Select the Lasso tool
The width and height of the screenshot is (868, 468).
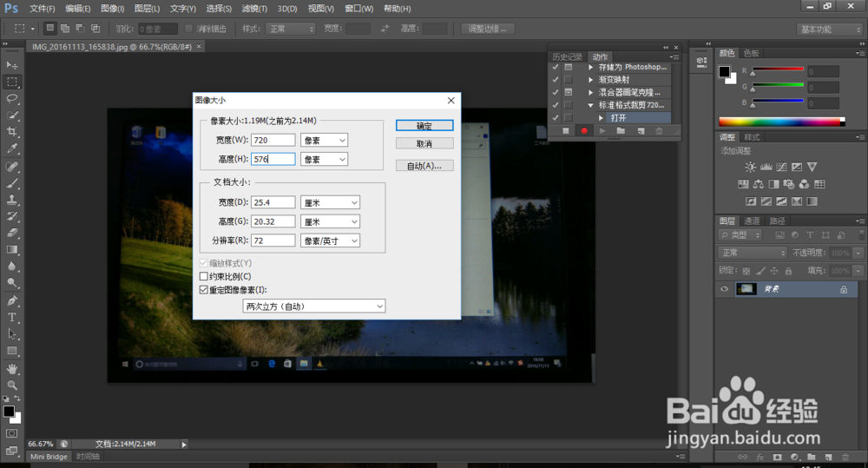[11, 99]
